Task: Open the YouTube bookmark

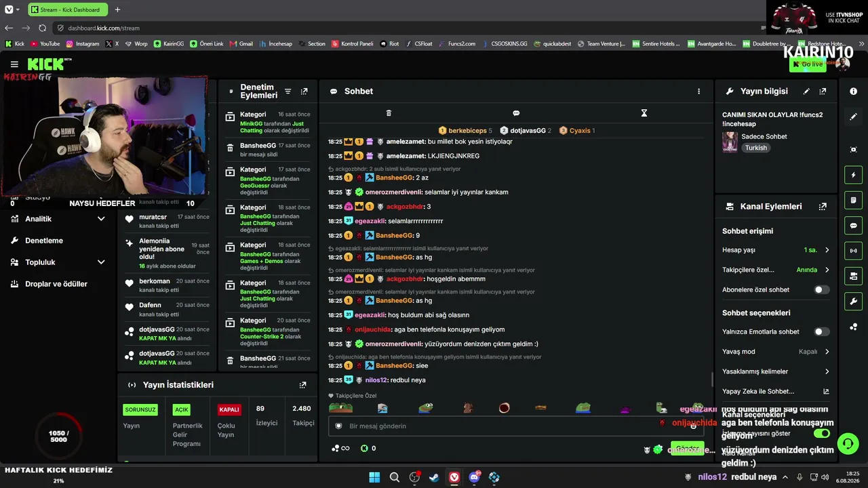Action: click(x=45, y=44)
